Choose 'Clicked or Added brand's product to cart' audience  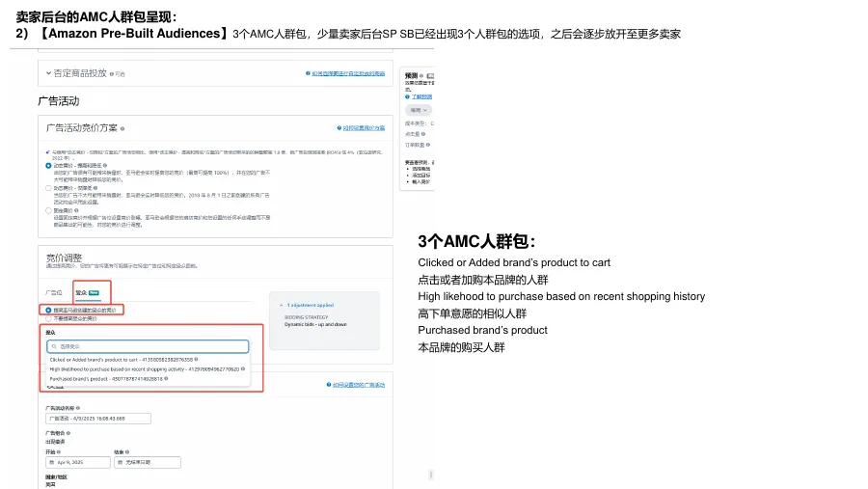point(122,360)
